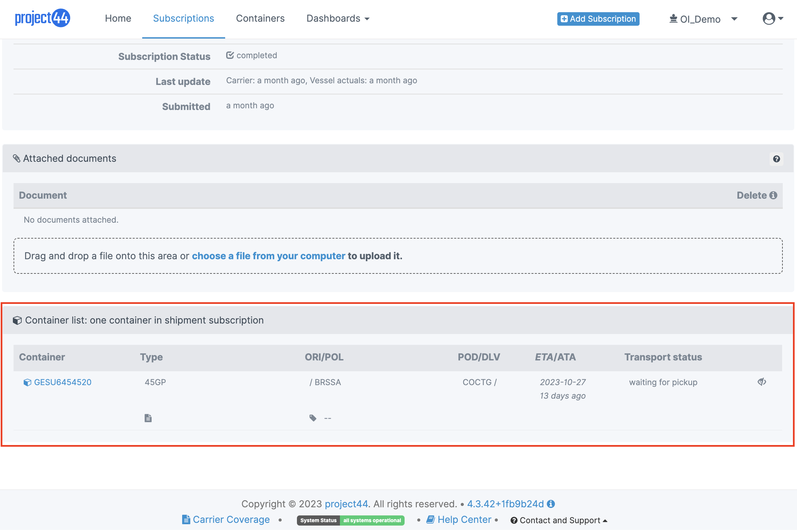This screenshot has height=532, width=797.
Task: Click the '/ BRSSA' port of loading cell
Action: [x=325, y=382]
